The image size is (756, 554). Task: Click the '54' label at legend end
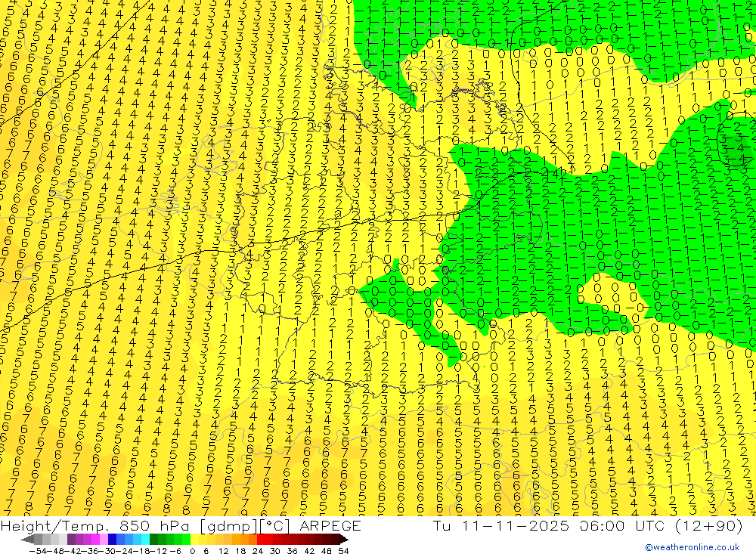343,551
